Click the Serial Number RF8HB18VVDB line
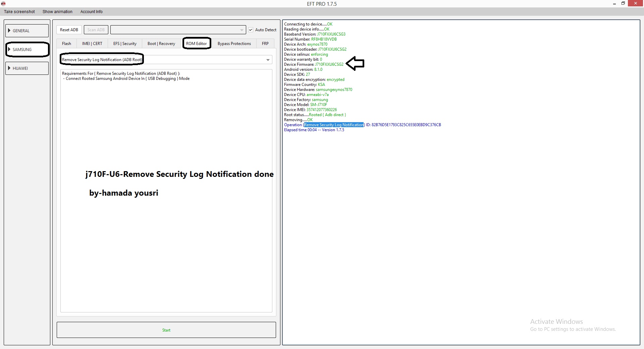This screenshot has height=349, width=644. (x=310, y=39)
